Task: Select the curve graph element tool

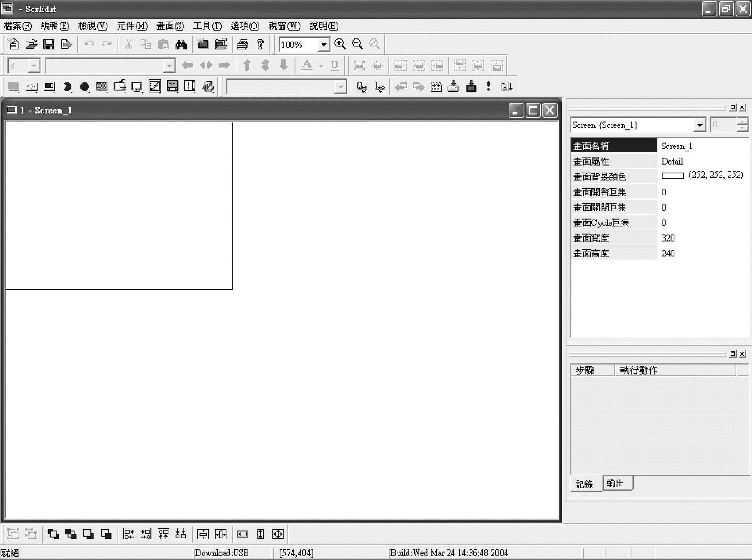Action: coord(155,86)
